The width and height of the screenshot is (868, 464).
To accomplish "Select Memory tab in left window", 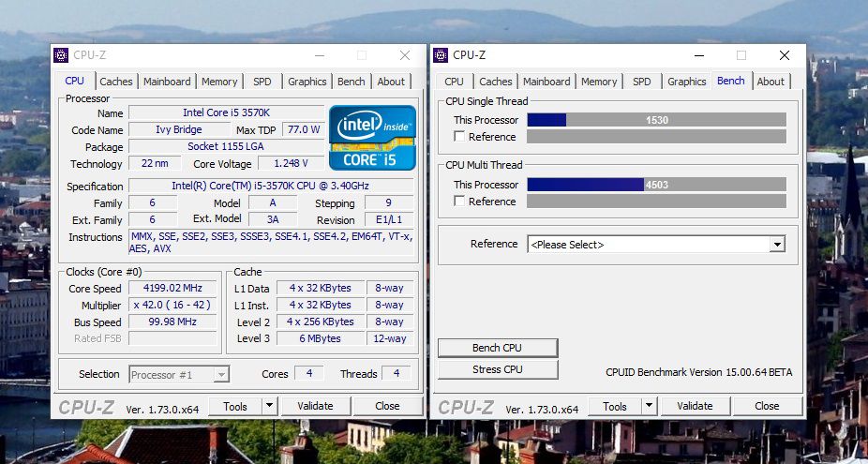I will coord(219,82).
